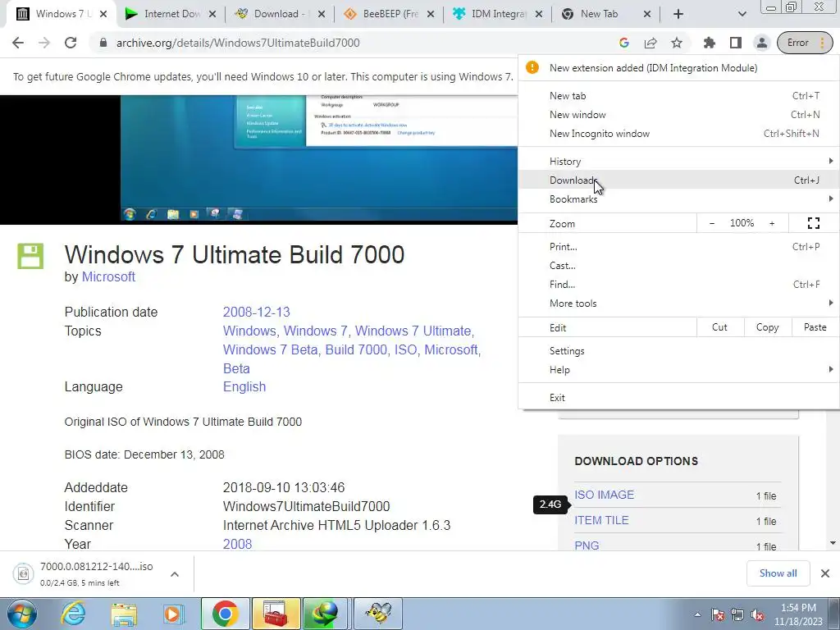Open the ITEM TILE download option
Viewport: 840px width, 630px height.
(x=601, y=520)
